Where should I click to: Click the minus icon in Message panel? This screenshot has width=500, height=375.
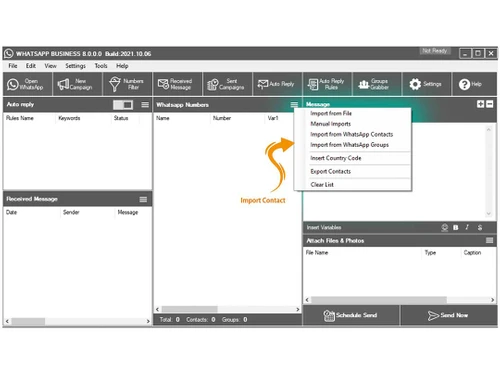(x=490, y=104)
